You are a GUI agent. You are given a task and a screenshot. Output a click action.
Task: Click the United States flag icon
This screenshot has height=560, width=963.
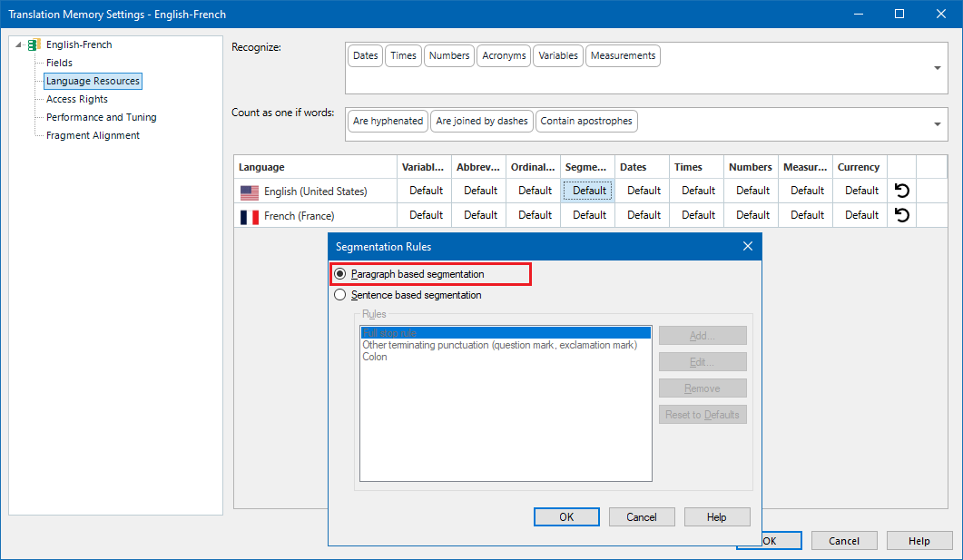coord(250,192)
